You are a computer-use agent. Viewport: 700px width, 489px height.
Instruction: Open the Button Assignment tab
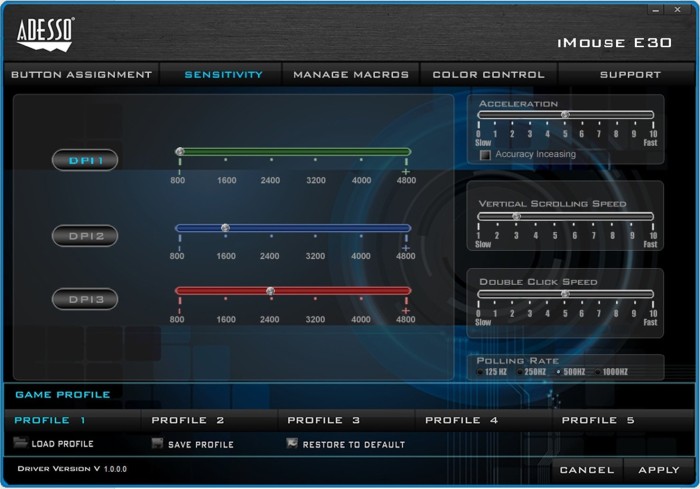(81, 74)
